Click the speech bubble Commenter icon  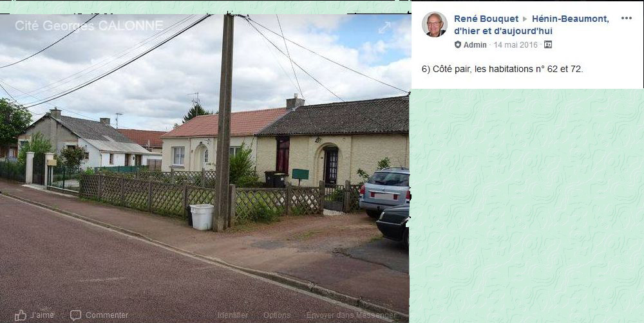pyautogui.click(x=75, y=315)
